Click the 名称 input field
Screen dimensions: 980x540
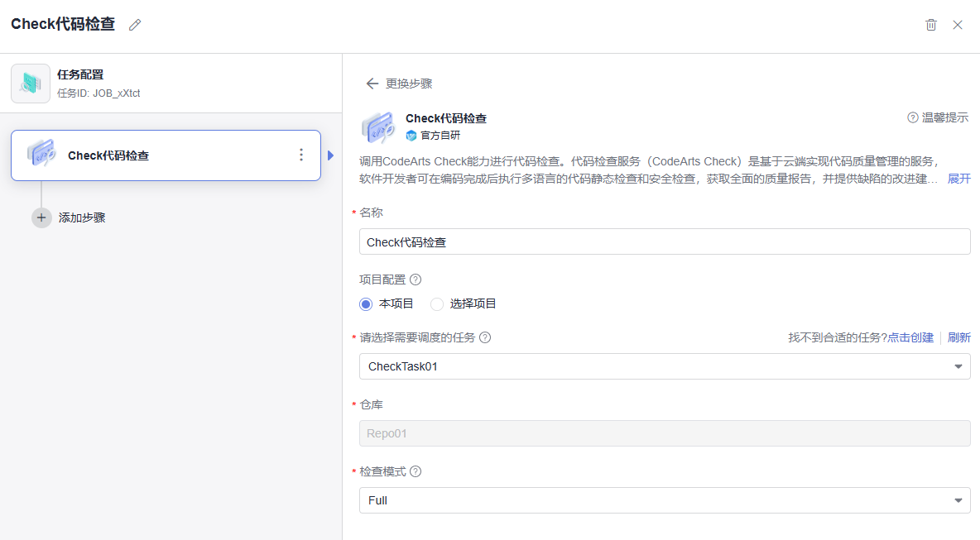coord(665,242)
